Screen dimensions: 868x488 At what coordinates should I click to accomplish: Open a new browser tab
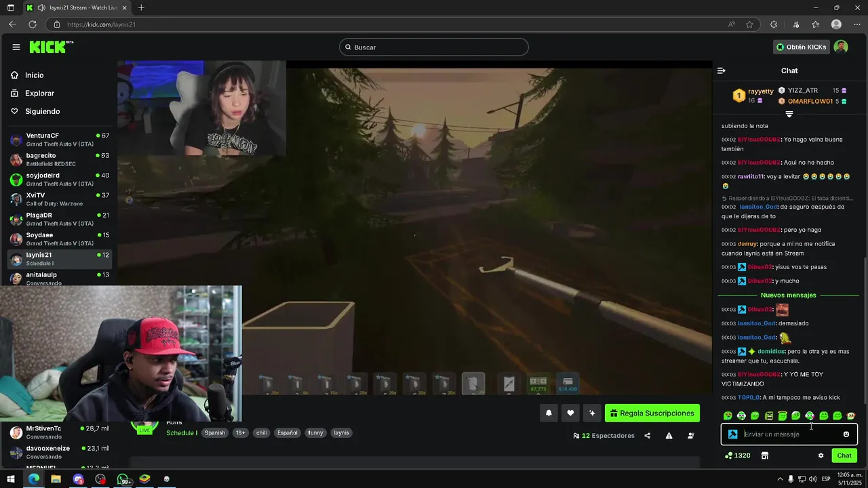coord(141,7)
